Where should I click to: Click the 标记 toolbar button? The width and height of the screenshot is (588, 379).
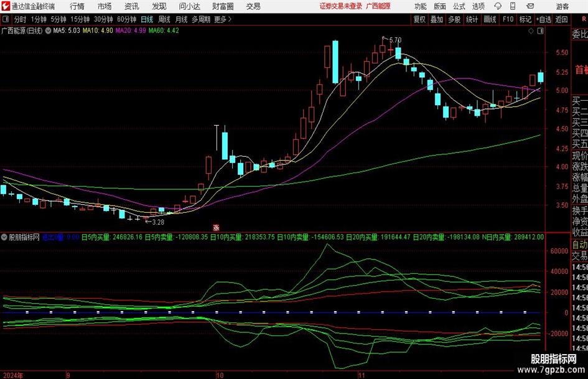[525, 19]
